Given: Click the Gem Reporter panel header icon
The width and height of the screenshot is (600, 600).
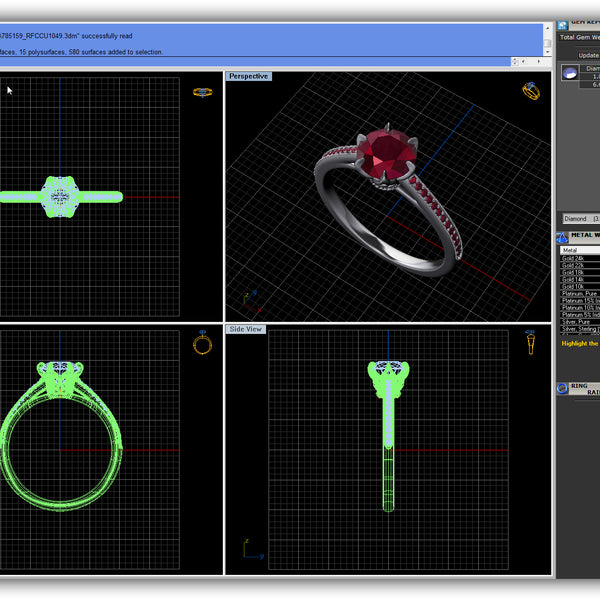Looking at the screenshot, I should point(562,22).
